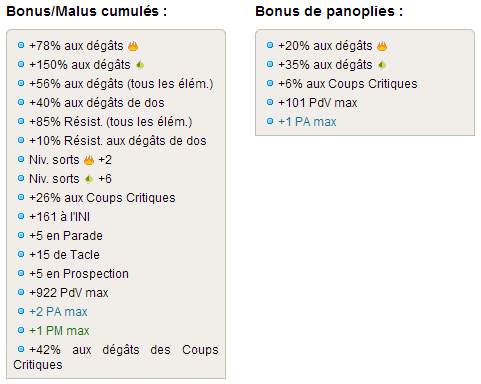Select +101 PdV max in panoplies bonus

click(x=318, y=103)
